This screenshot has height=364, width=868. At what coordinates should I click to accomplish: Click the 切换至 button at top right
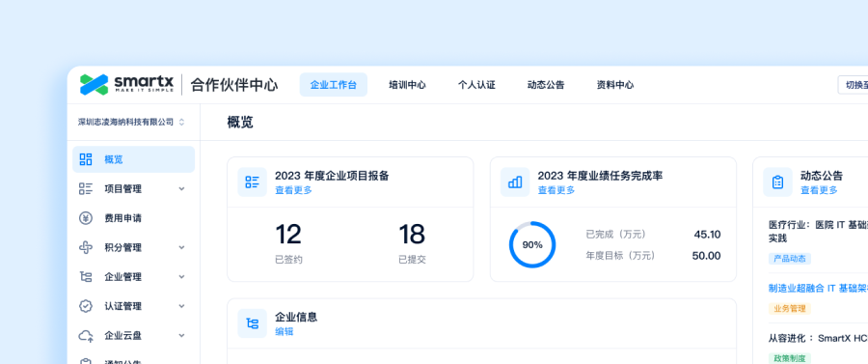pyautogui.click(x=853, y=85)
